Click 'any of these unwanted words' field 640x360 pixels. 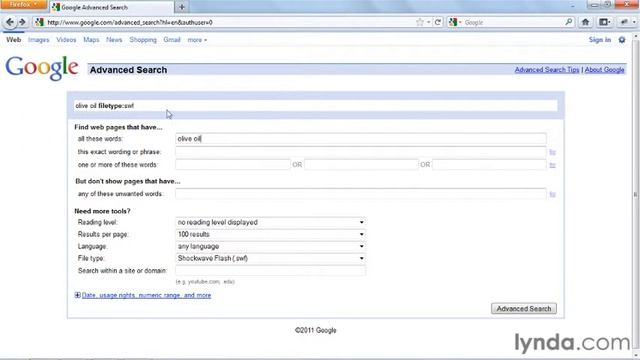pyautogui.click(x=361, y=194)
